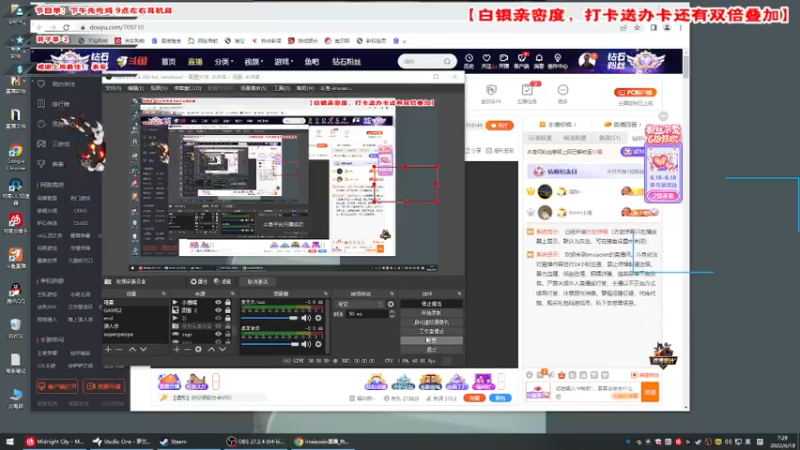This screenshot has width=800, height=450.
Task: Move the scene down in the Scenes list
Action: (143, 349)
